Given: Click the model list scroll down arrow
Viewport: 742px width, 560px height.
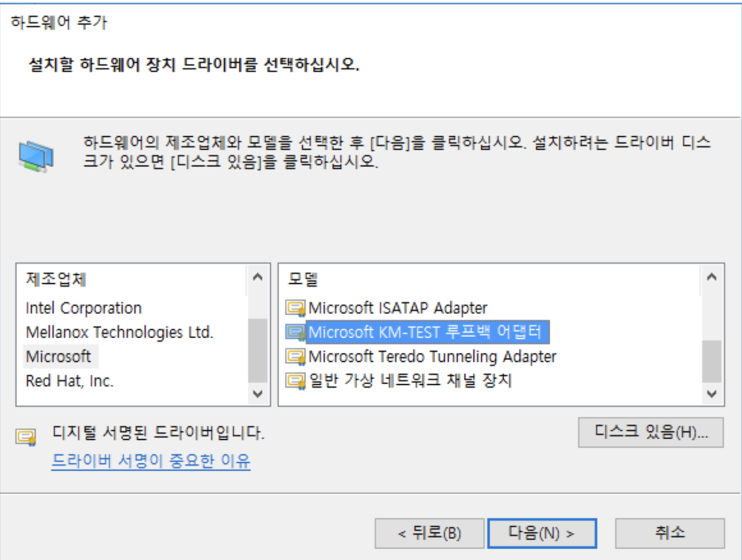Looking at the screenshot, I should click(711, 393).
